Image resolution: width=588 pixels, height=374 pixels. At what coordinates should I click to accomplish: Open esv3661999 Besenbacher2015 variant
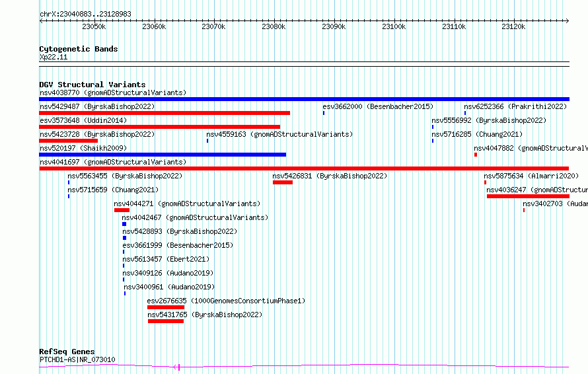[x=178, y=245]
